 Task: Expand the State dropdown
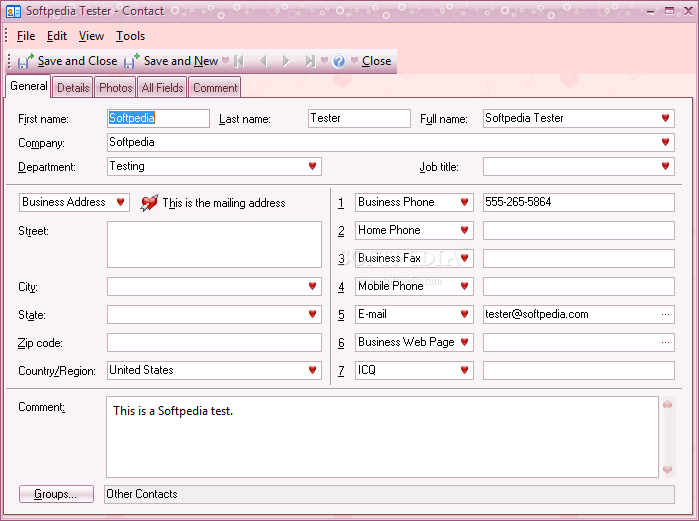(312, 314)
